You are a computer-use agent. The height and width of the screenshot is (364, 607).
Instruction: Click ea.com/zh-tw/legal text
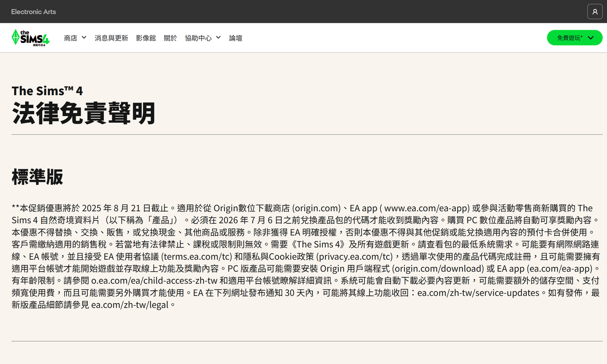[x=130, y=305]
